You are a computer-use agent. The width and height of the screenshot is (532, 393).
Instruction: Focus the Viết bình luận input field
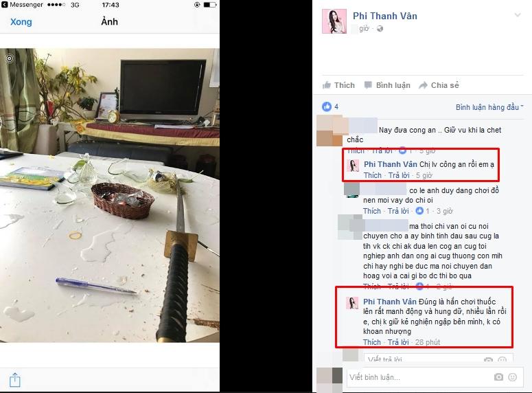(x=433, y=377)
